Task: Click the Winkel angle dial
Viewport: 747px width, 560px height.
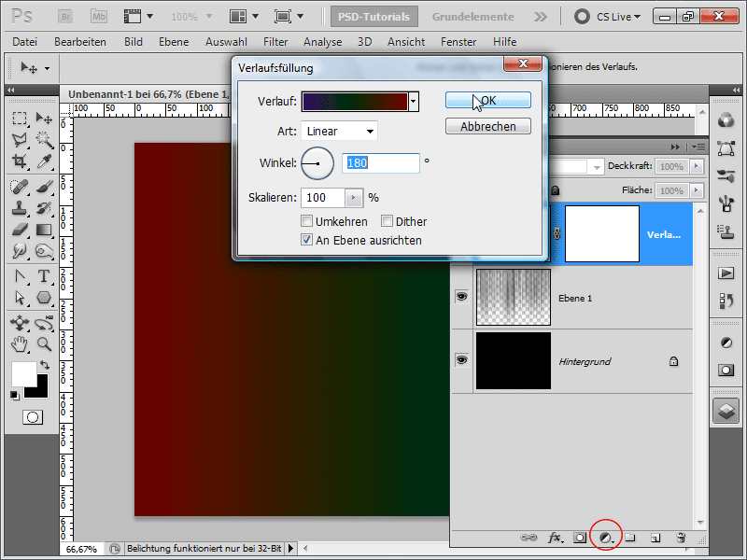Action: [x=317, y=163]
